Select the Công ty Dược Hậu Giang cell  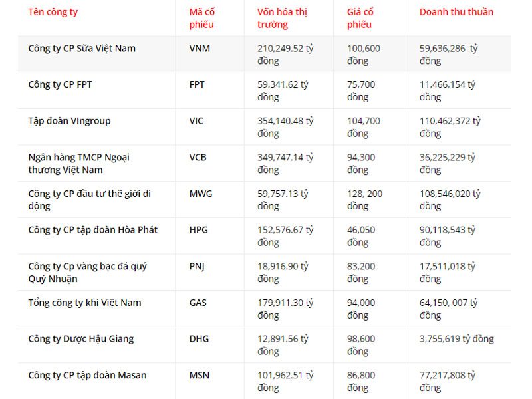coord(81,339)
